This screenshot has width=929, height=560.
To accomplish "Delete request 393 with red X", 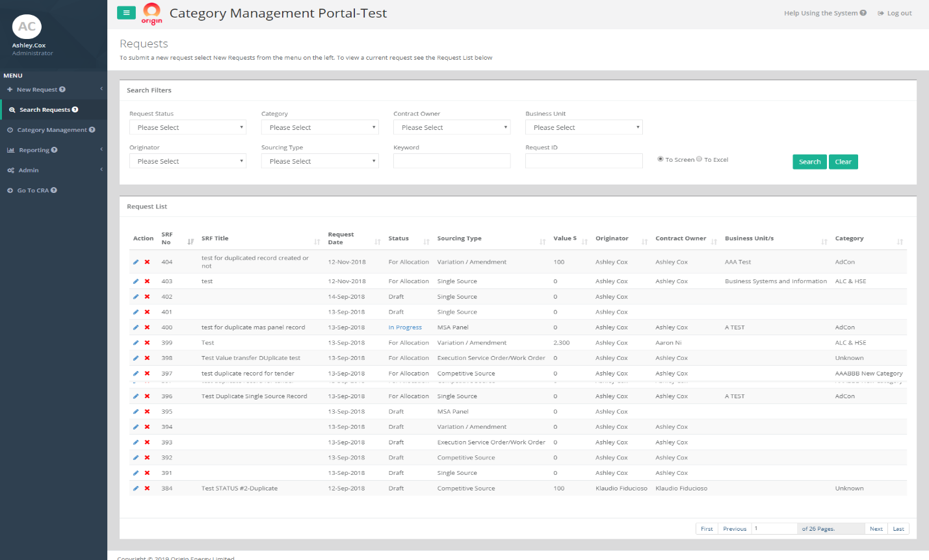I will tap(147, 442).
